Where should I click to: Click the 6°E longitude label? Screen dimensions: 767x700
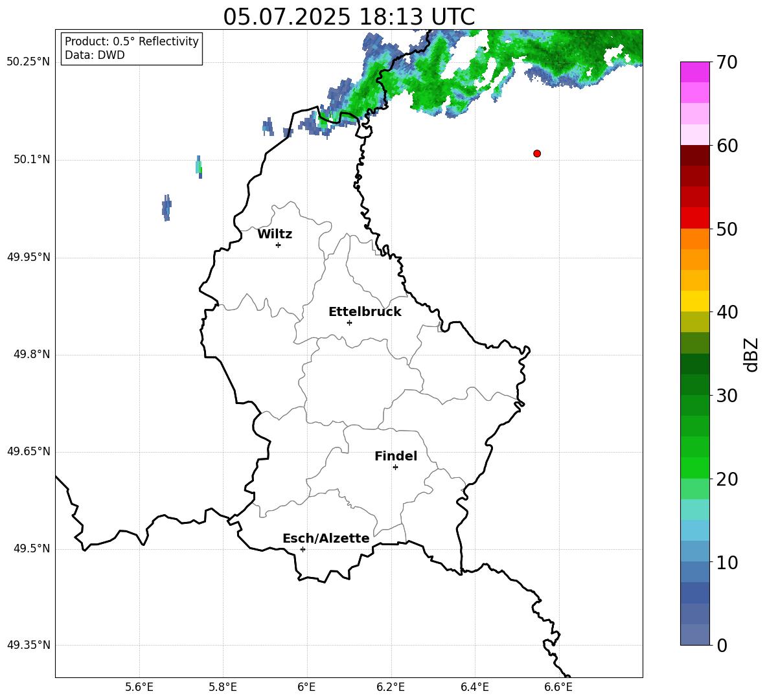click(x=306, y=687)
